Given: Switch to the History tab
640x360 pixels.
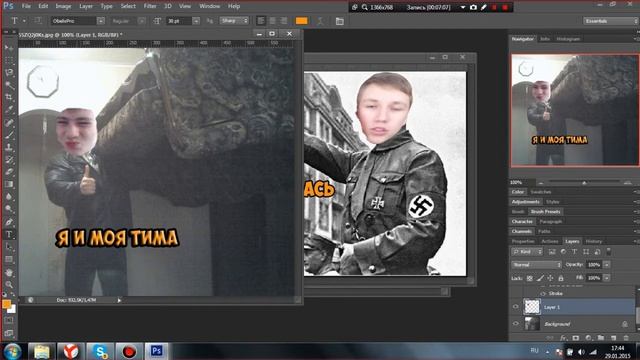Looking at the screenshot, I should 594,241.
